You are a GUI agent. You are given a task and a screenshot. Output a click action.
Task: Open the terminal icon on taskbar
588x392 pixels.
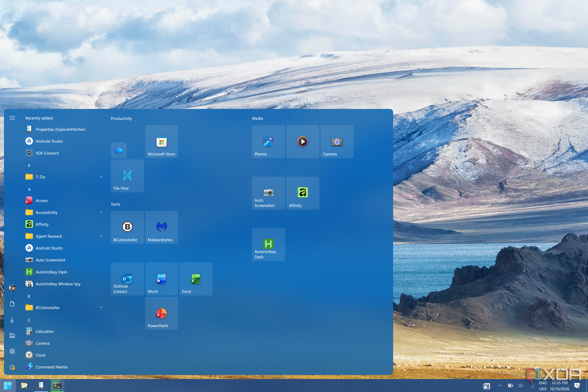57,386
